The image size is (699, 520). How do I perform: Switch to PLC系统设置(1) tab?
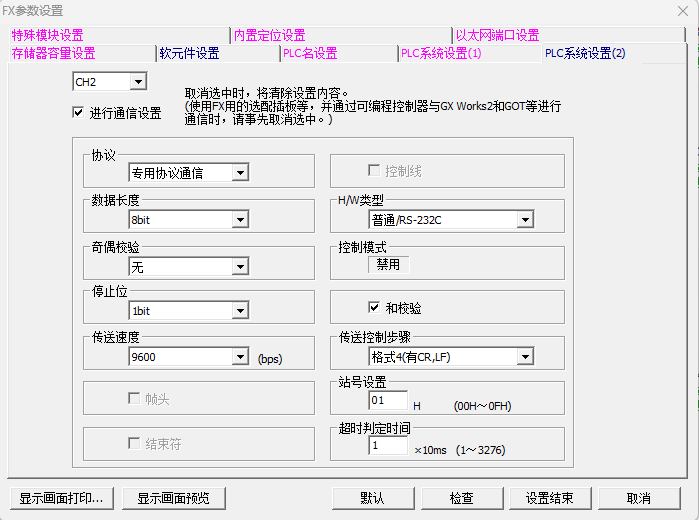point(441,54)
